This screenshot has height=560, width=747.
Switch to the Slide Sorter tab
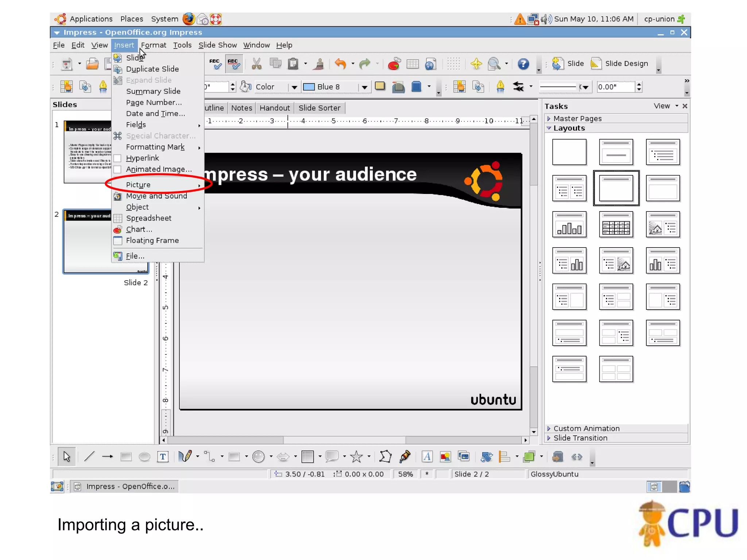[319, 108]
